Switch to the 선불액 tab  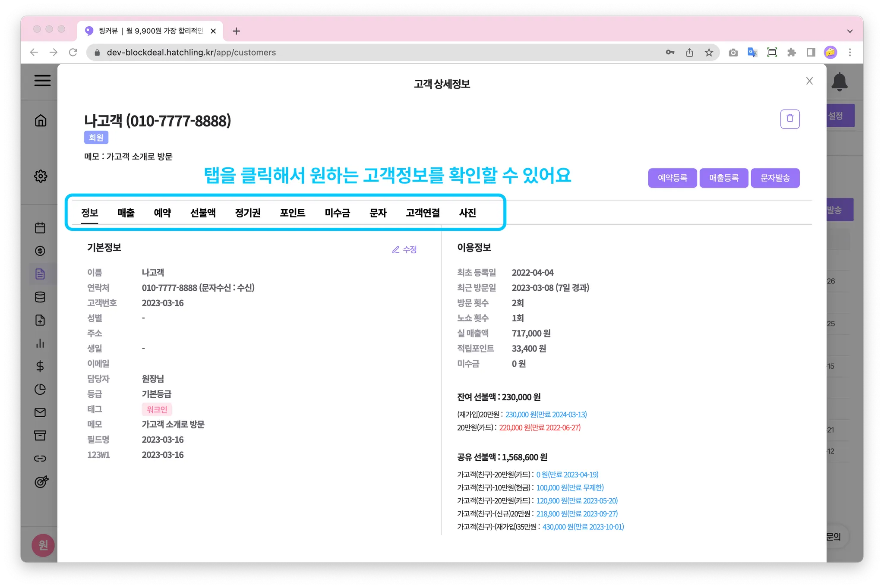(203, 213)
